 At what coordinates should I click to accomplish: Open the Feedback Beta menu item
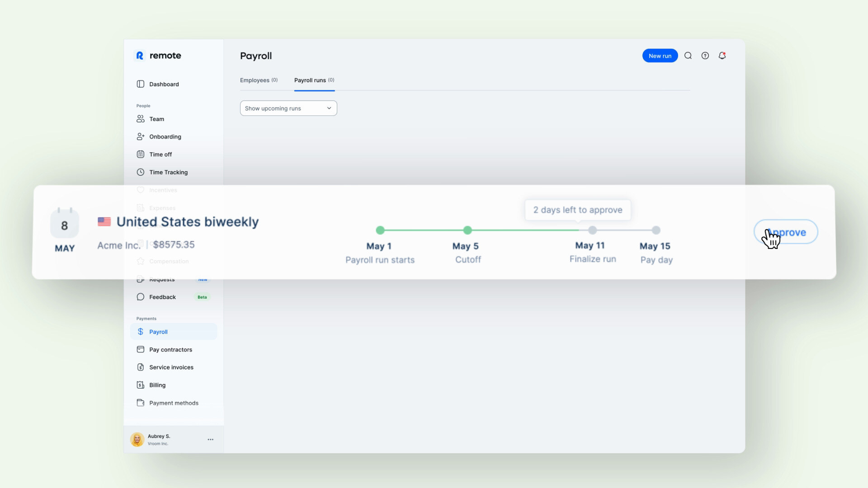[162, 297]
